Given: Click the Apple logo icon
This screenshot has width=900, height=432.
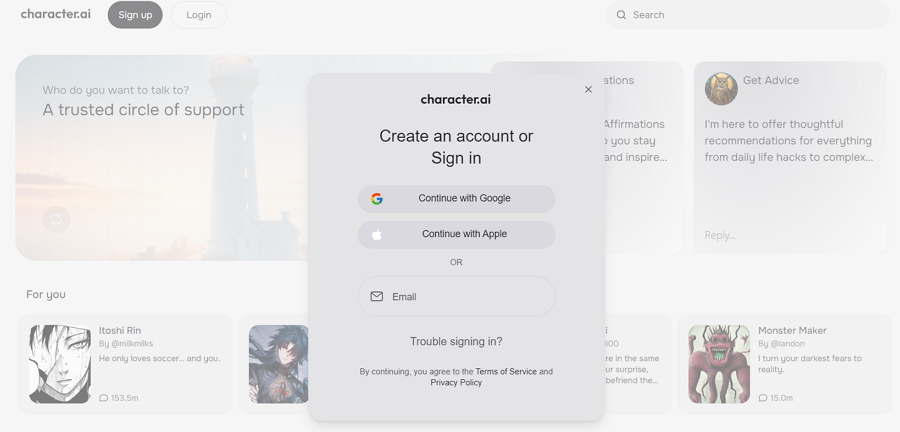Looking at the screenshot, I should (x=377, y=234).
